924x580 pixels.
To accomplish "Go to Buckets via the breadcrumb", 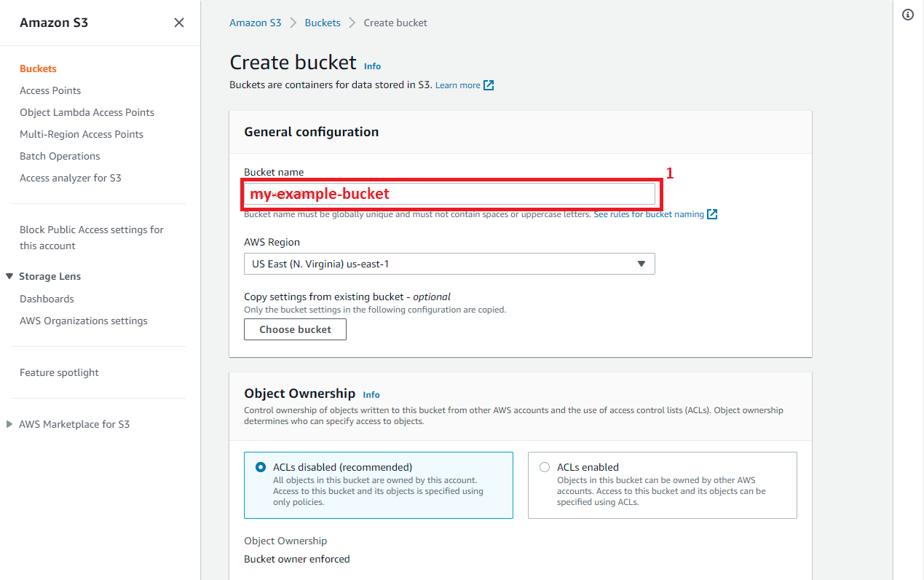I will click(x=323, y=23).
